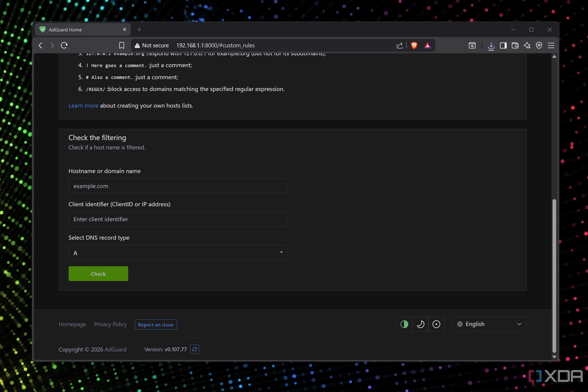Go back with the browser back arrow
The height and width of the screenshot is (392, 588).
pos(41,45)
